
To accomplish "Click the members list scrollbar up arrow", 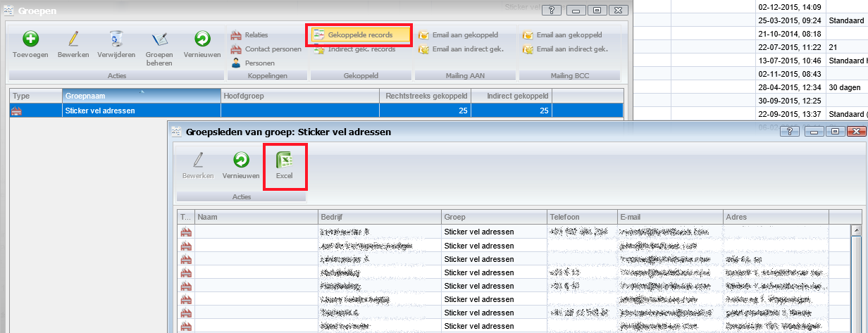I will (856, 230).
